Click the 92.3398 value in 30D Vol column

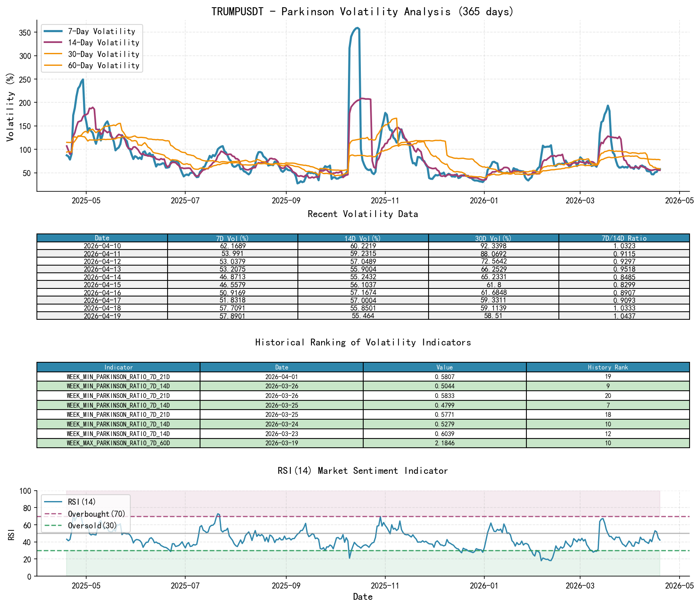tap(494, 246)
